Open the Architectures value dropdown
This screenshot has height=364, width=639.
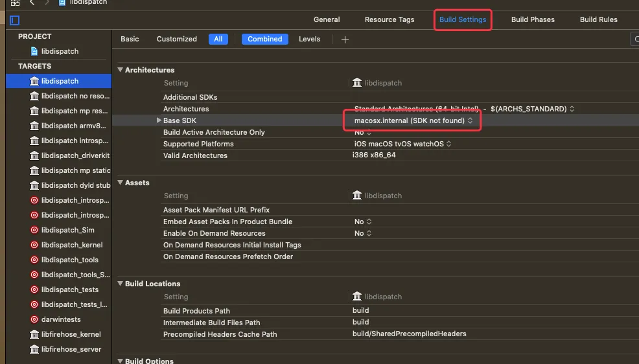[464, 109]
